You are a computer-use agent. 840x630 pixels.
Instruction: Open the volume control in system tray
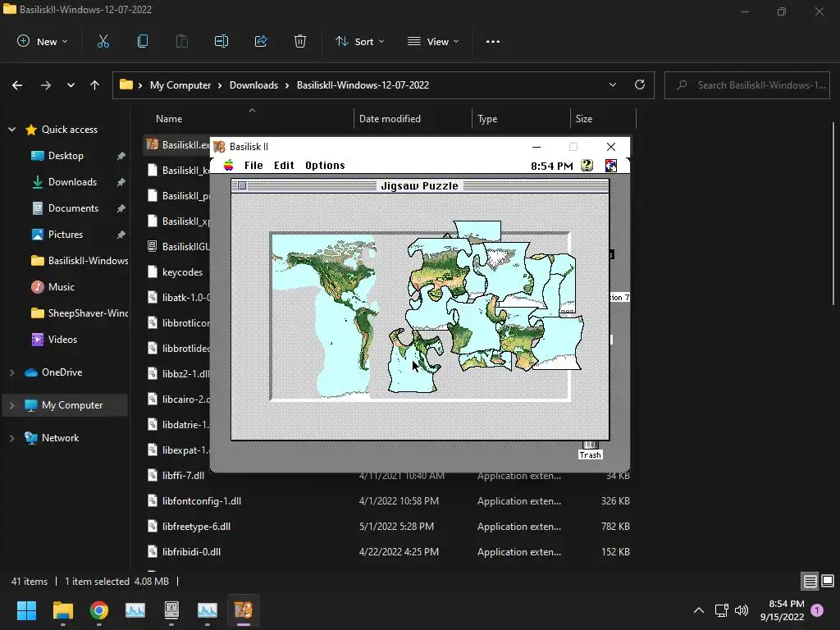coord(742,610)
